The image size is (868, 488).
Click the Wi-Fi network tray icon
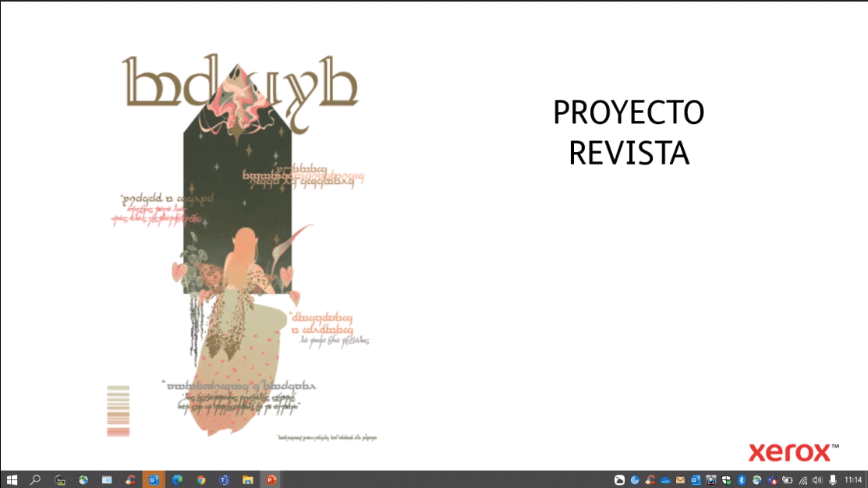(x=803, y=479)
